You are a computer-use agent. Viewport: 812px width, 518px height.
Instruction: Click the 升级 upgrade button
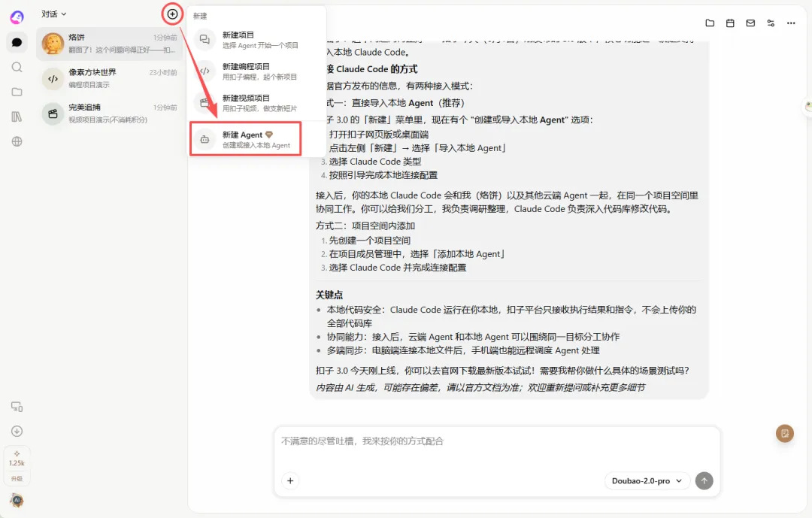(x=17, y=478)
